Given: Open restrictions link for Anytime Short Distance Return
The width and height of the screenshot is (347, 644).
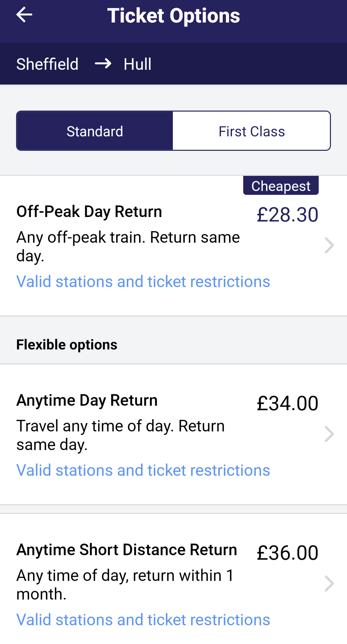Looking at the screenshot, I should (143, 620).
